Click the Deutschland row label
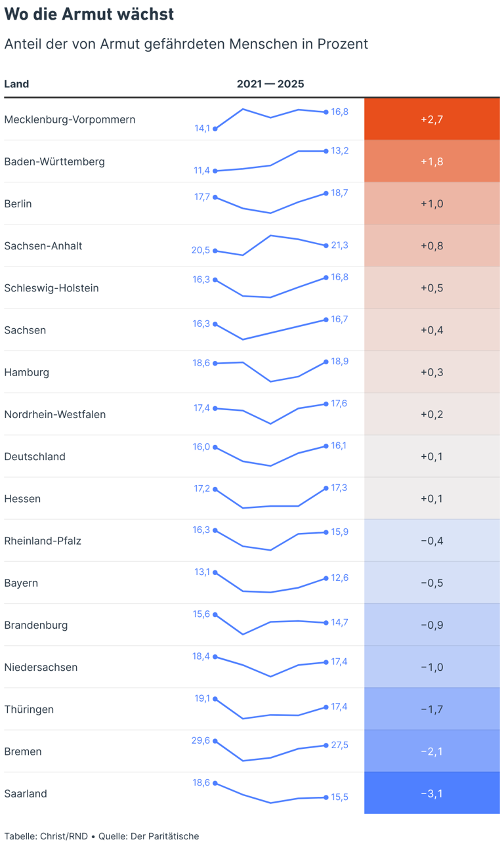This screenshot has width=504, height=846. (35, 456)
